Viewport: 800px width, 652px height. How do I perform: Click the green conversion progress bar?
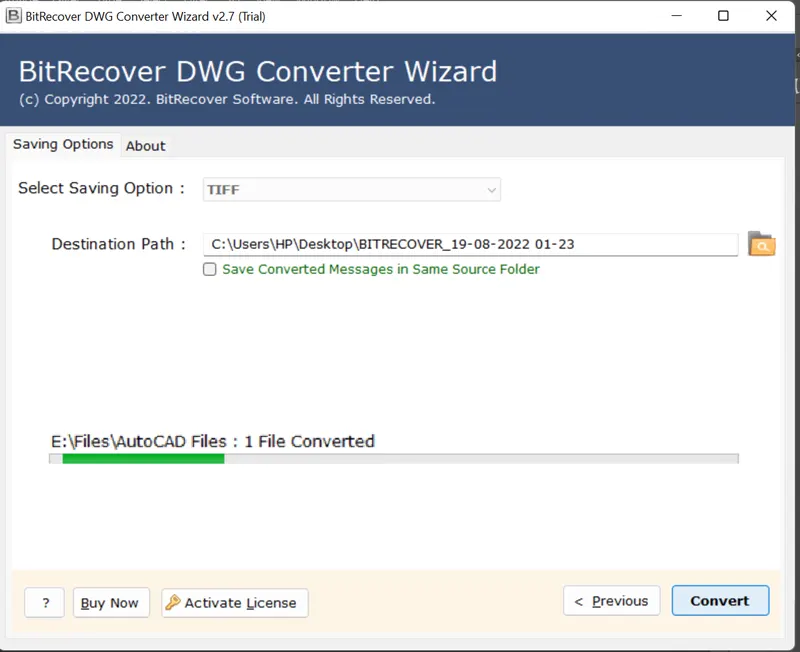(393, 459)
